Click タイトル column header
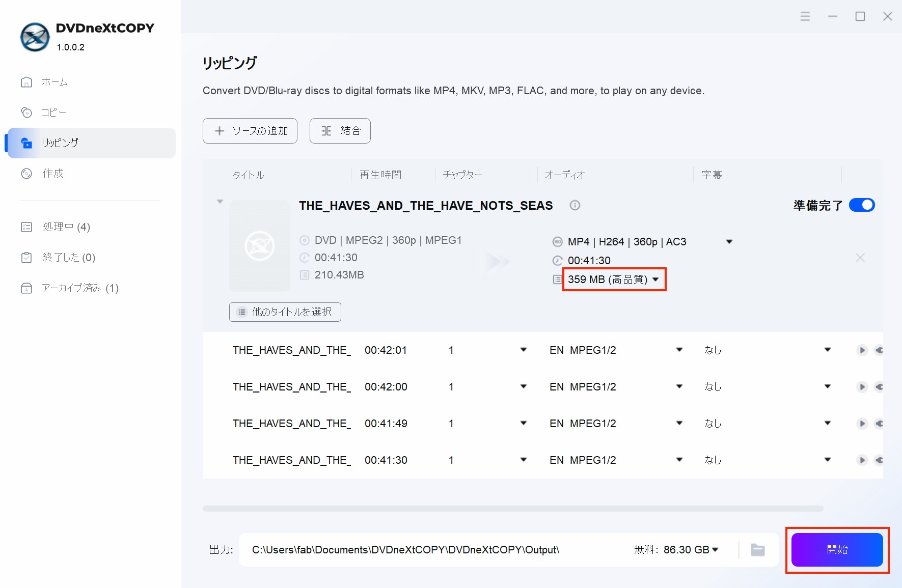The height and width of the screenshot is (588, 902). coord(249,175)
